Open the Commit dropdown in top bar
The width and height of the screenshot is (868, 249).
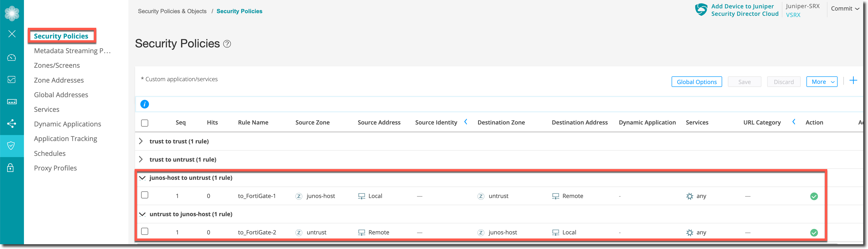(845, 9)
